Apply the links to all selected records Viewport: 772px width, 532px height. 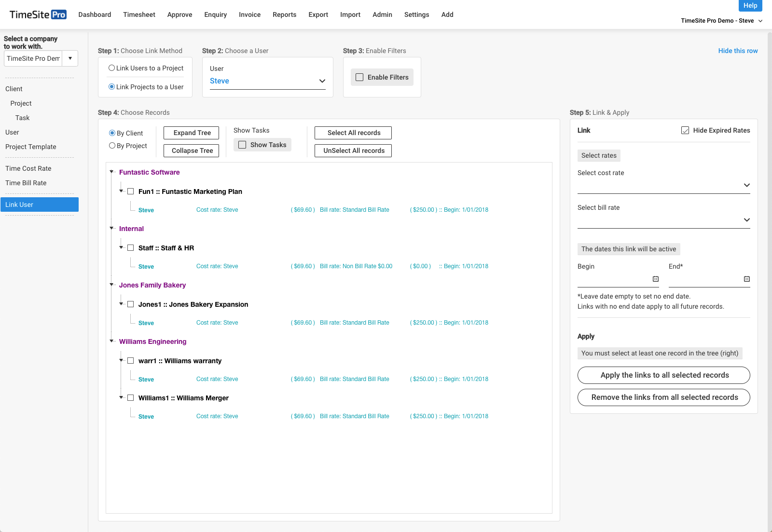pos(664,375)
